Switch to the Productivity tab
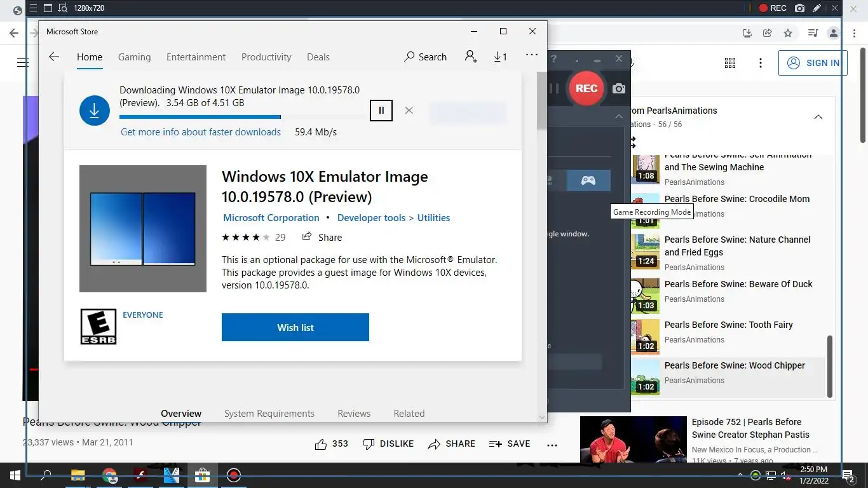This screenshot has width=868, height=488. [266, 57]
